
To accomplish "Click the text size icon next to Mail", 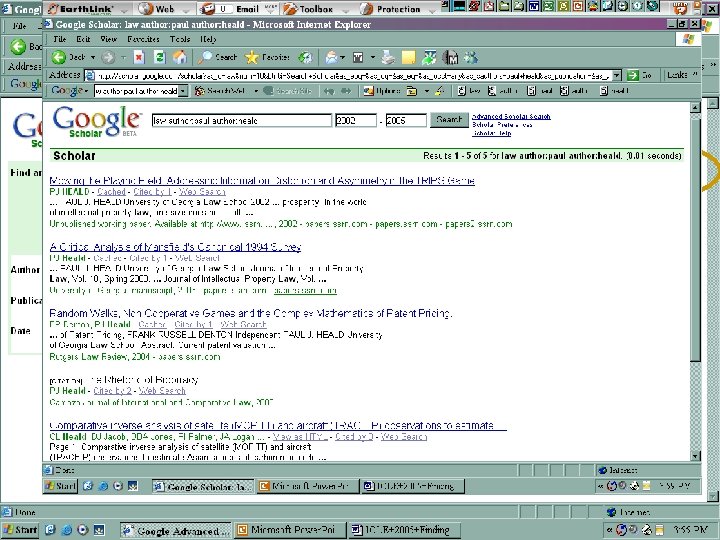I will pos(358,57).
